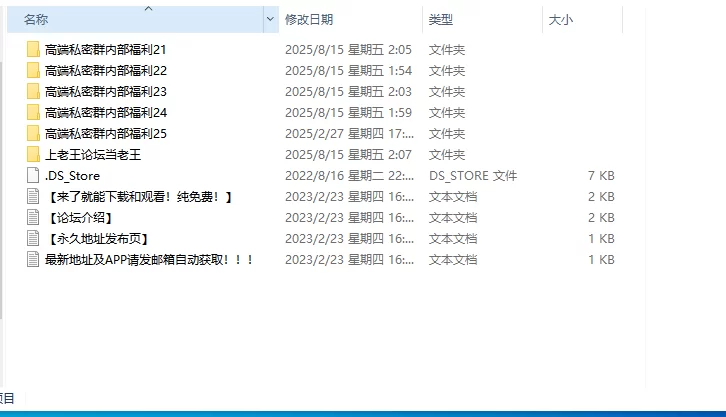Select folder name 上老王论坛当老王

[93, 155]
